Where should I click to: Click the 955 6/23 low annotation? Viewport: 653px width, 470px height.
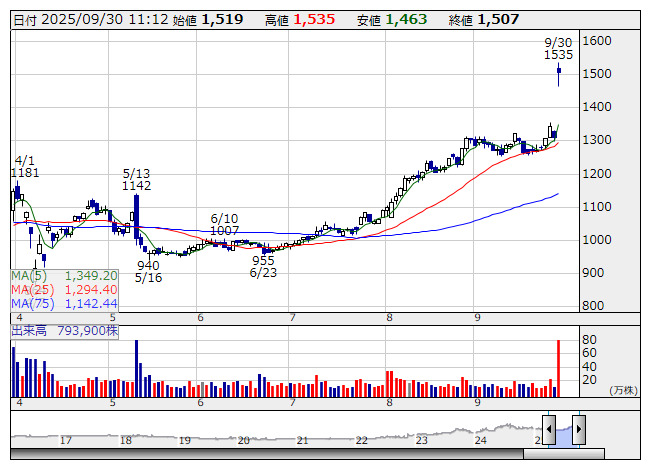[x=263, y=266]
